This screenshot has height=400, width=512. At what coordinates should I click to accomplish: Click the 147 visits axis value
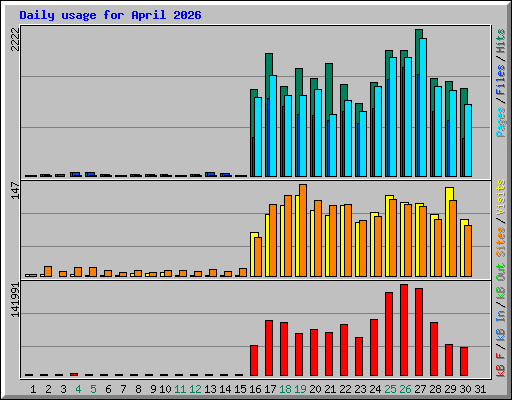coord(15,190)
